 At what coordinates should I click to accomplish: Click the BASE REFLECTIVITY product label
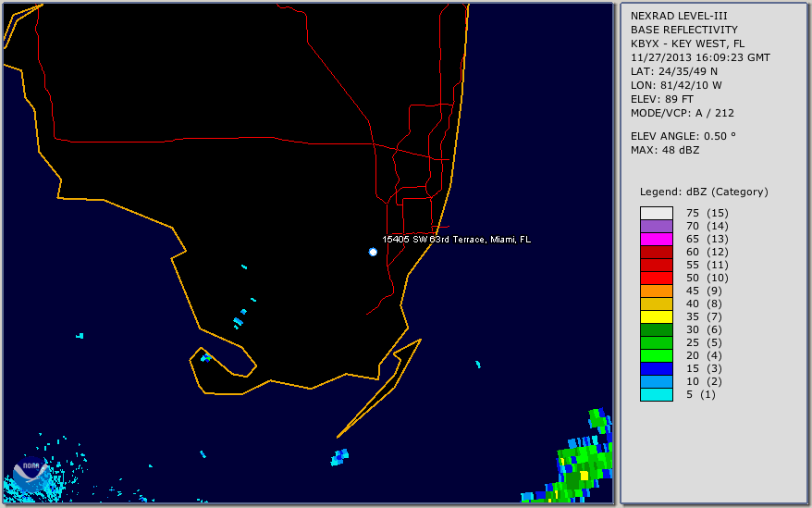[x=684, y=30]
